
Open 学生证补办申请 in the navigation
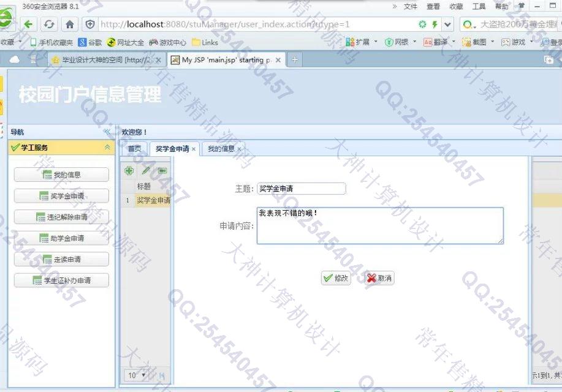click(61, 280)
